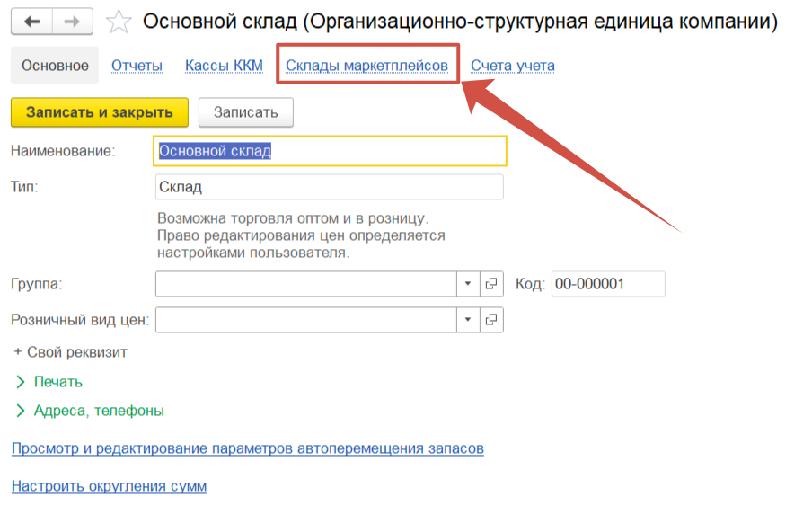Viewport: 812px width, 532px height.
Task: Go to the Кассы ККМ tab
Action: pyautogui.click(x=224, y=66)
